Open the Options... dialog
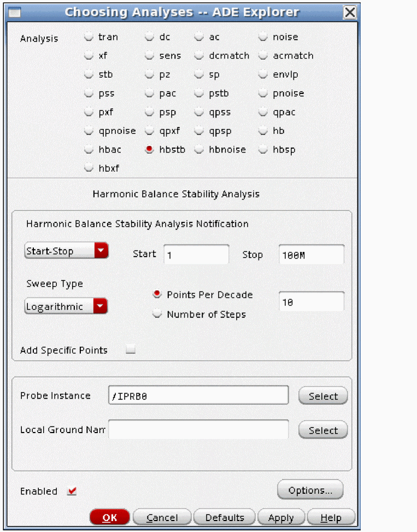417x532 pixels. click(x=310, y=490)
